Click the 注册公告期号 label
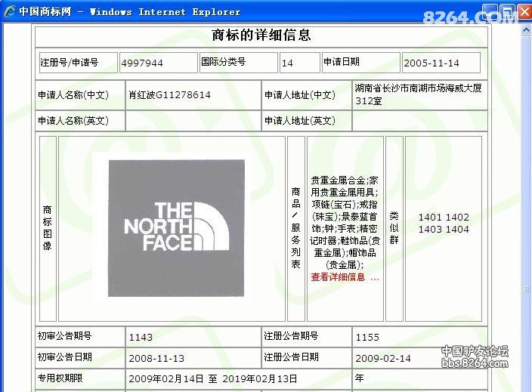 click(x=292, y=336)
